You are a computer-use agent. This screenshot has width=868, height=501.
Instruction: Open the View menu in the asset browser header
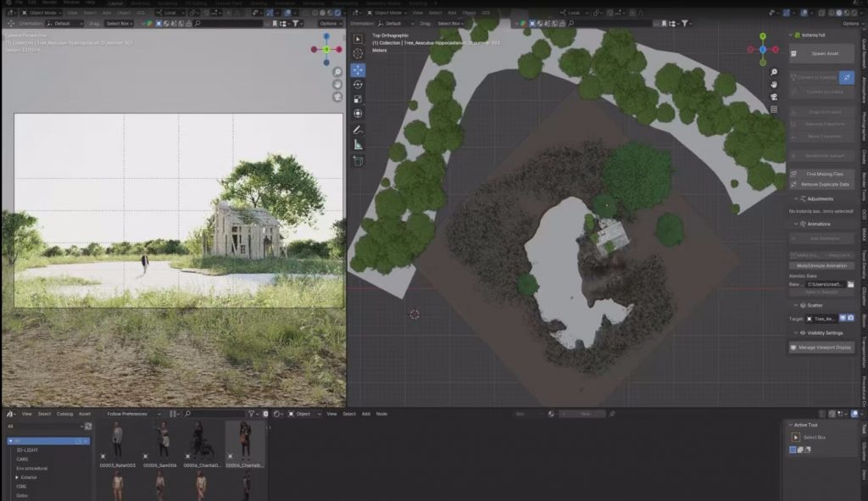point(26,414)
